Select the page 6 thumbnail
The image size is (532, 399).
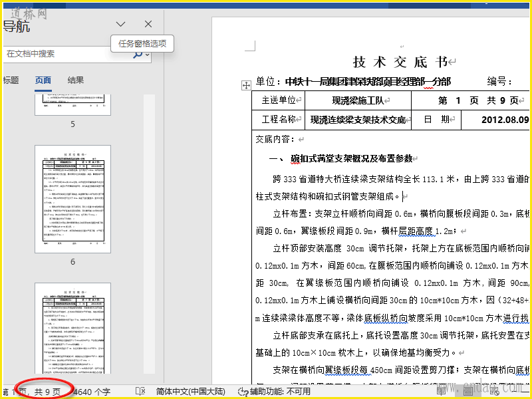72,199
